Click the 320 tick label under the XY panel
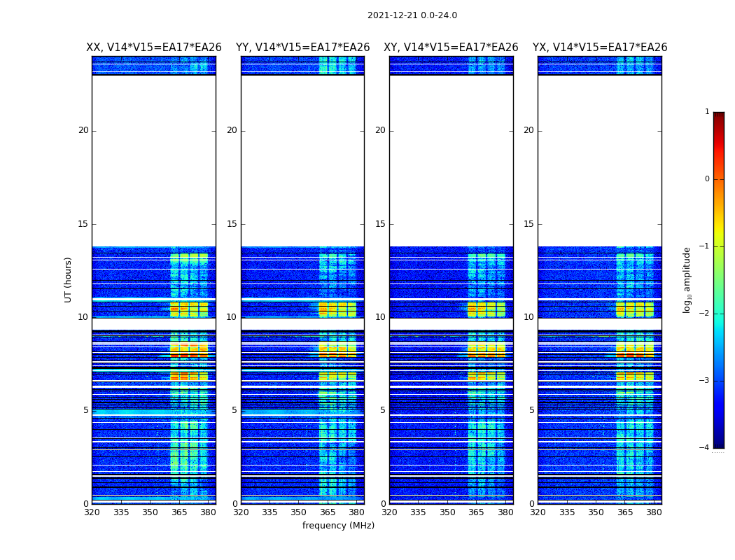The image size is (735, 560). pyautogui.click(x=389, y=512)
